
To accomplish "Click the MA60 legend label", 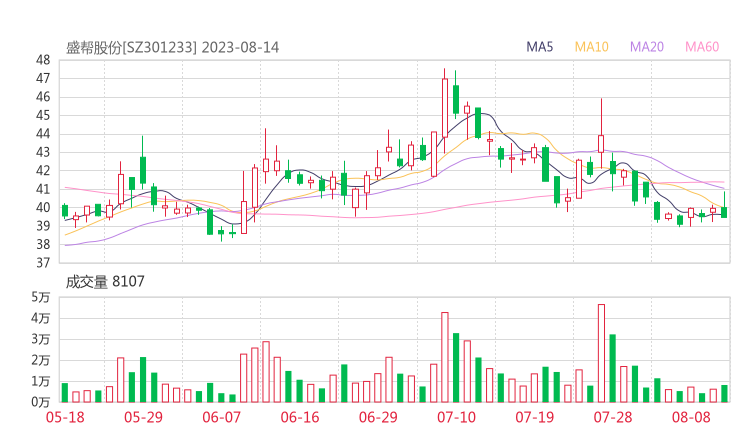I will click(702, 47).
